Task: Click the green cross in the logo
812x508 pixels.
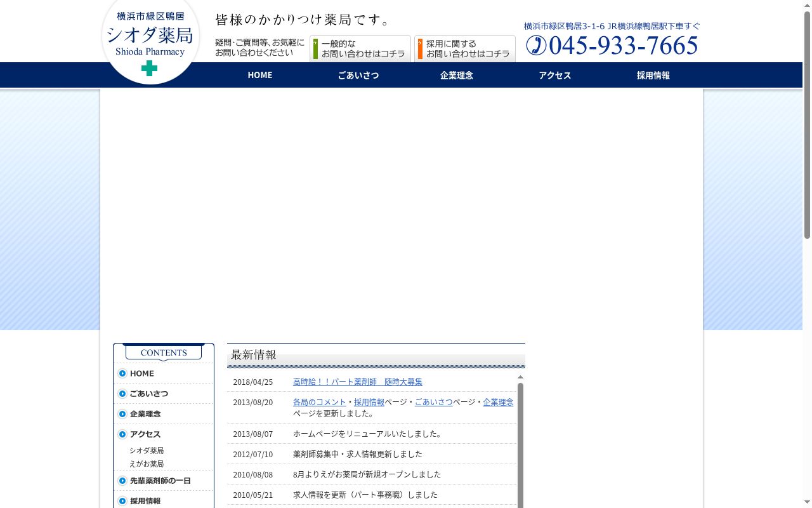Action: point(149,68)
